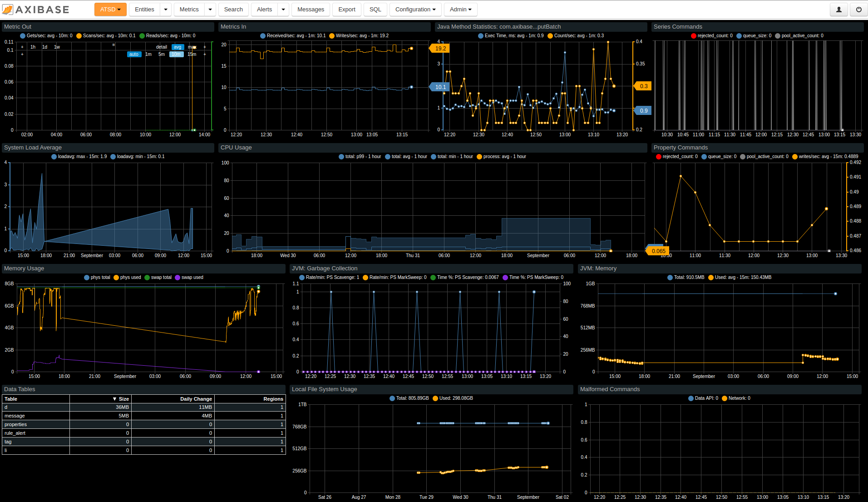The width and height of the screenshot is (868, 502).
Task: Click the plus icon right of max
Action: pyautogui.click(x=205, y=47)
